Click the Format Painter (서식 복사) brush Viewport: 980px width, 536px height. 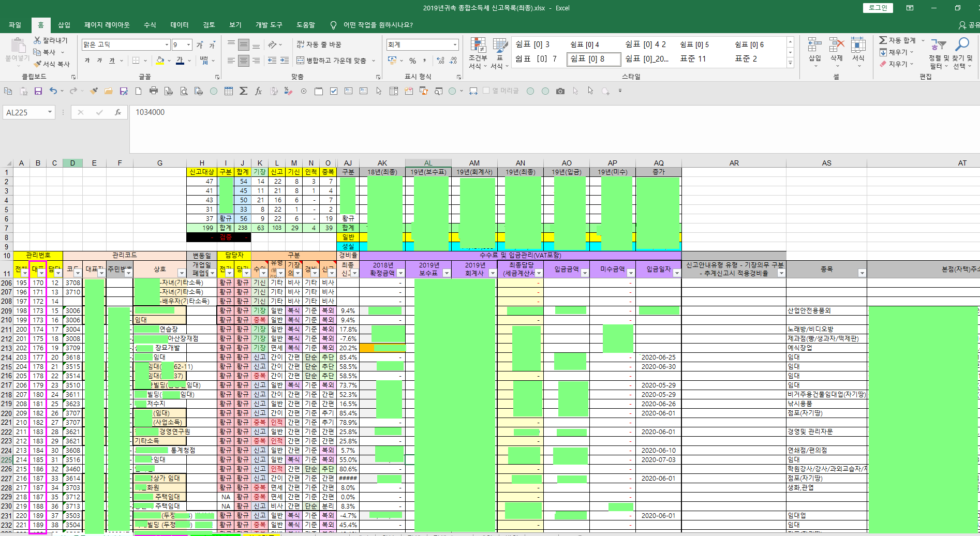pyautogui.click(x=38, y=64)
